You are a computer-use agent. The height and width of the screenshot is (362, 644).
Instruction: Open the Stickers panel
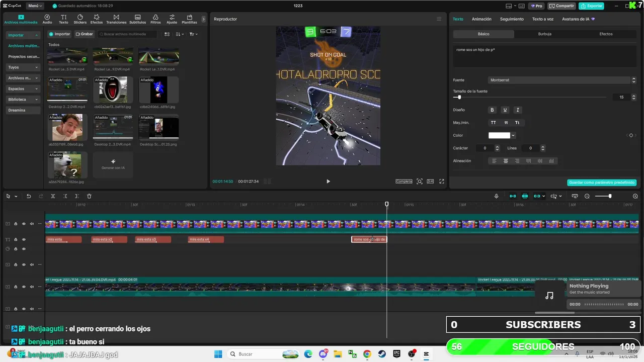click(x=80, y=19)
